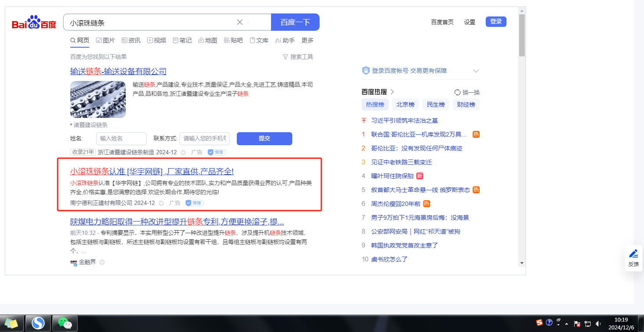The width and height of the screenshot is (644, 332).
Task: Expand the dropdown arrow beside 金融界
Action: 102,262
